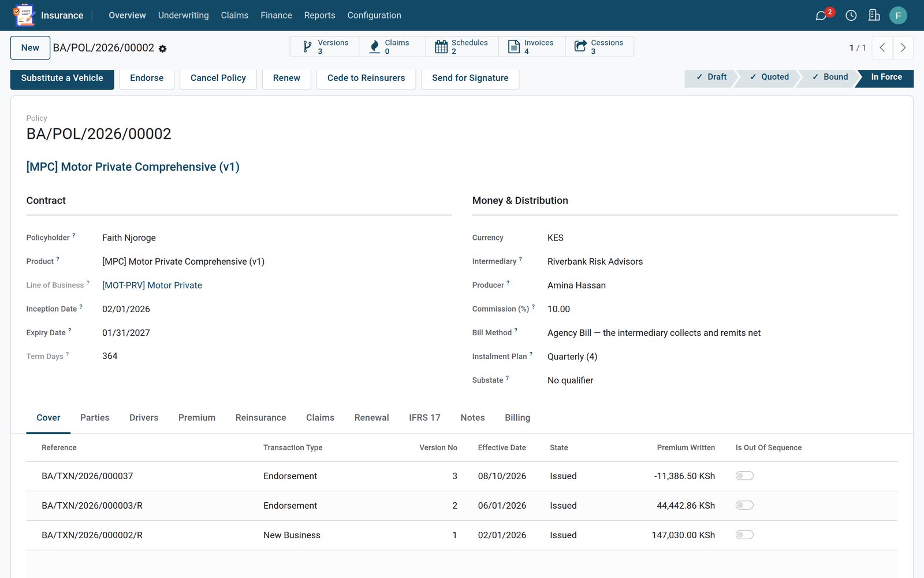Click the 147,030.00 KSh premium value

(683, 535)
